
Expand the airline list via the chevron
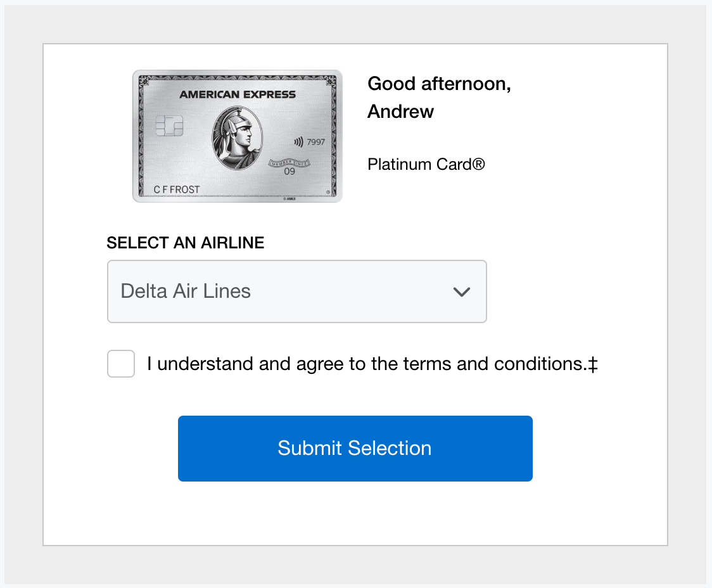(x=462, y=291)
